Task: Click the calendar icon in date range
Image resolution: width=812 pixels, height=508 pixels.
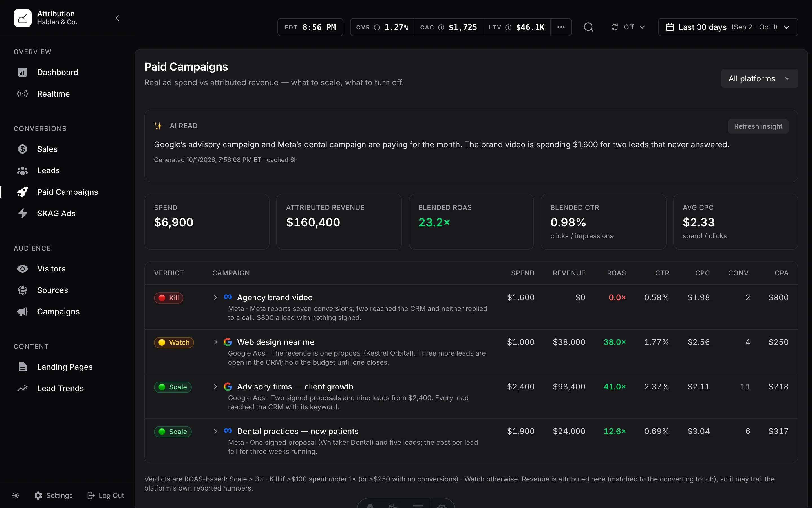Action: 669,27
